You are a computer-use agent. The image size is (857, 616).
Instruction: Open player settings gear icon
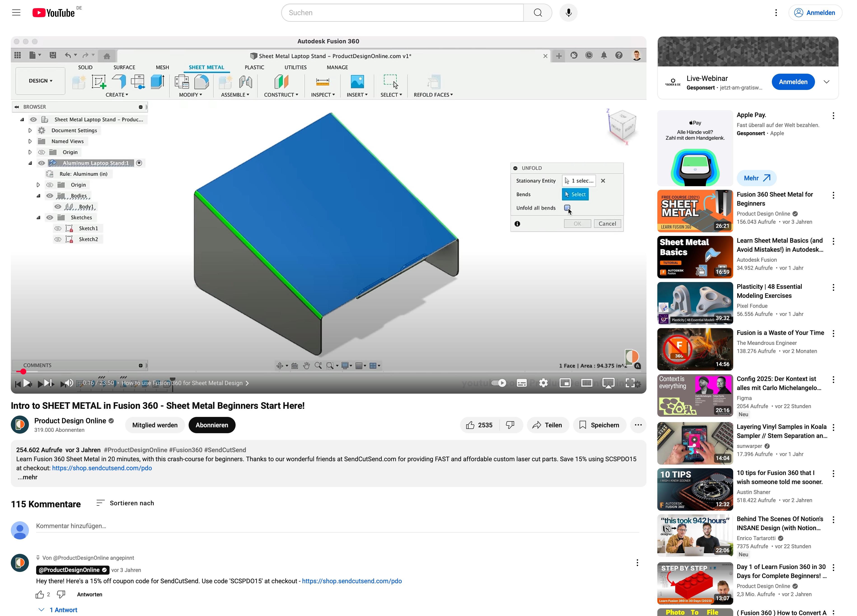(543, 383)
